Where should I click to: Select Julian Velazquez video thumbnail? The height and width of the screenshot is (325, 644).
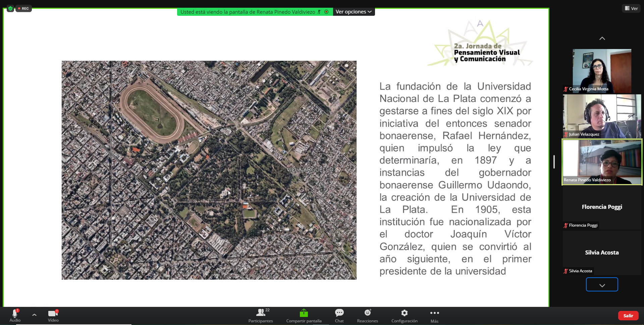pyautogui.click(x=602, y=116)
